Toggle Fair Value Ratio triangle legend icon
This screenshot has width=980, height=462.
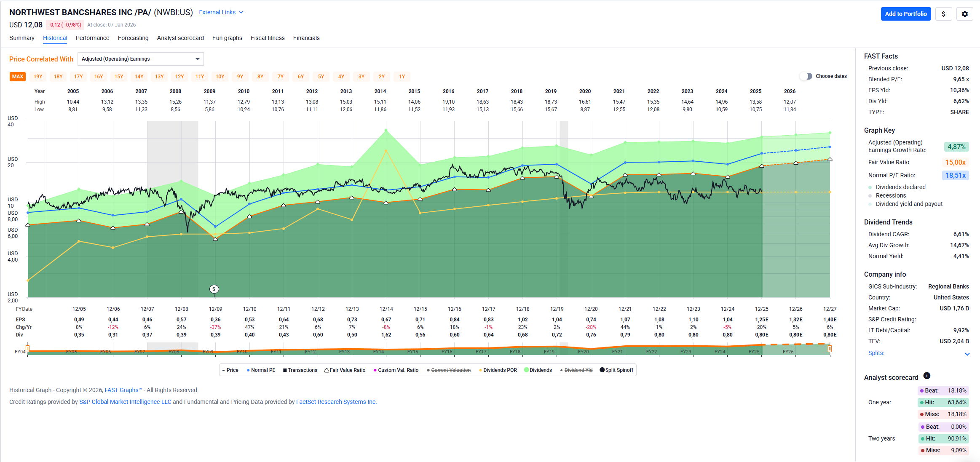327,370
